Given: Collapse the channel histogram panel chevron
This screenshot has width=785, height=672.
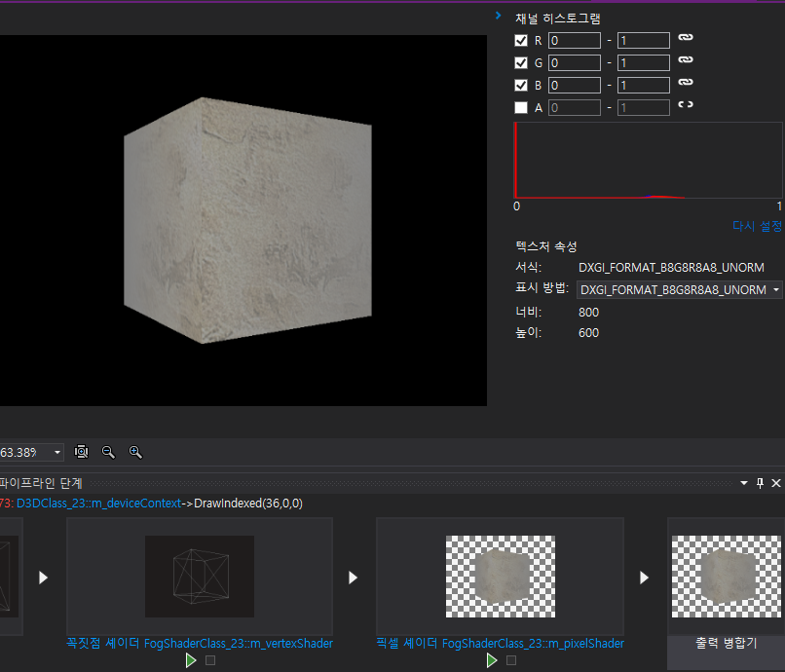Looking at the screenshot, I should pos(498,16).
